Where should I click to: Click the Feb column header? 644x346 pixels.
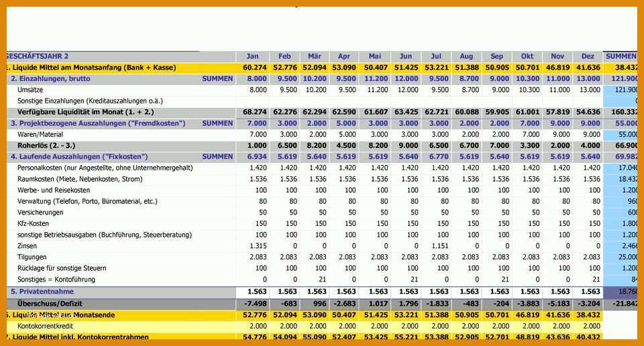tap(284, 56)
